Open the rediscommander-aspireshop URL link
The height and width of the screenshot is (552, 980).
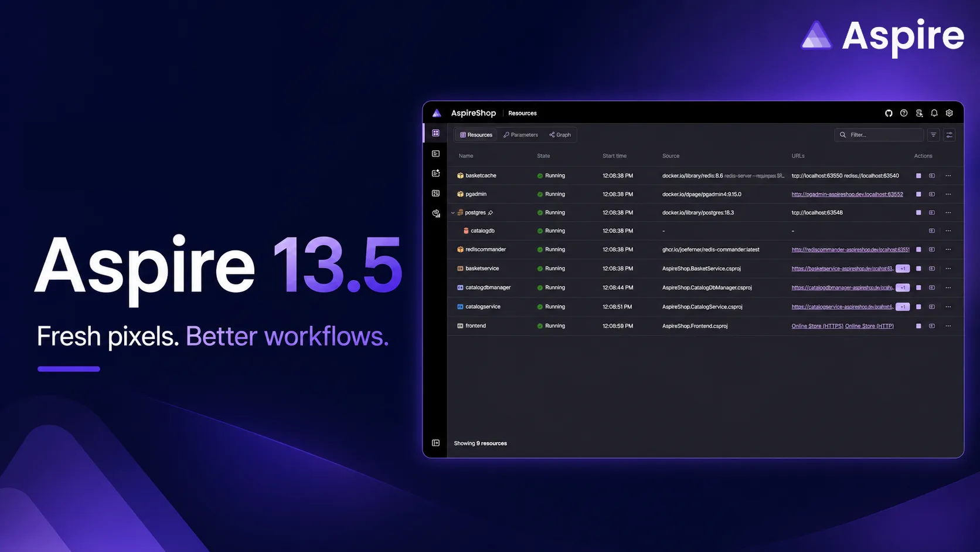850,249
